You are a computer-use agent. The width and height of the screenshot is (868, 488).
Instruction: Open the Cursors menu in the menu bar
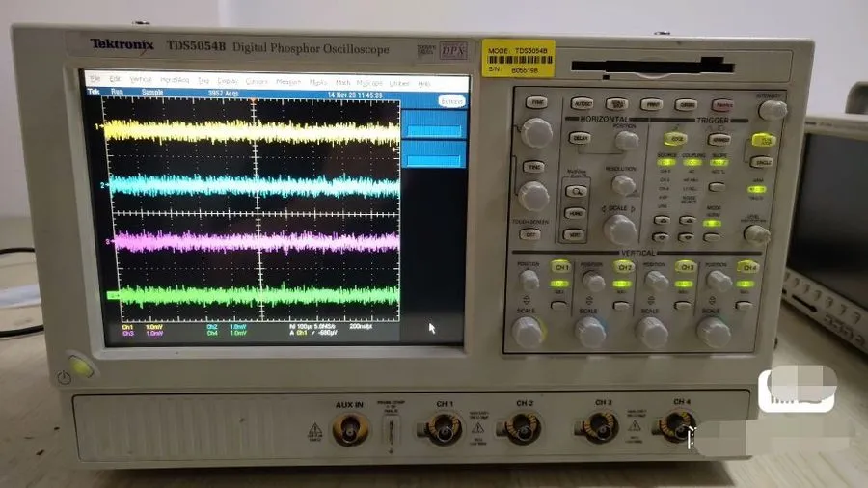pos(257,81)
